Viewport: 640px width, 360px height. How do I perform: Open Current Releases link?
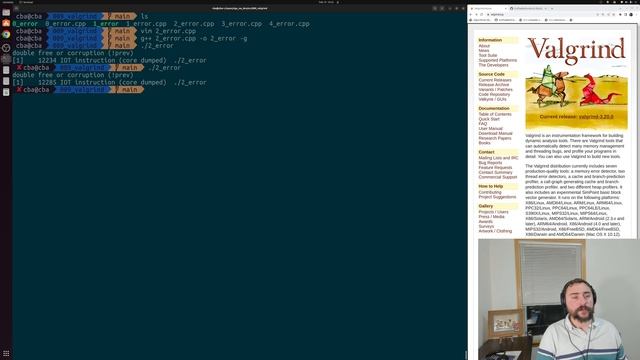[x=495, y=80]
